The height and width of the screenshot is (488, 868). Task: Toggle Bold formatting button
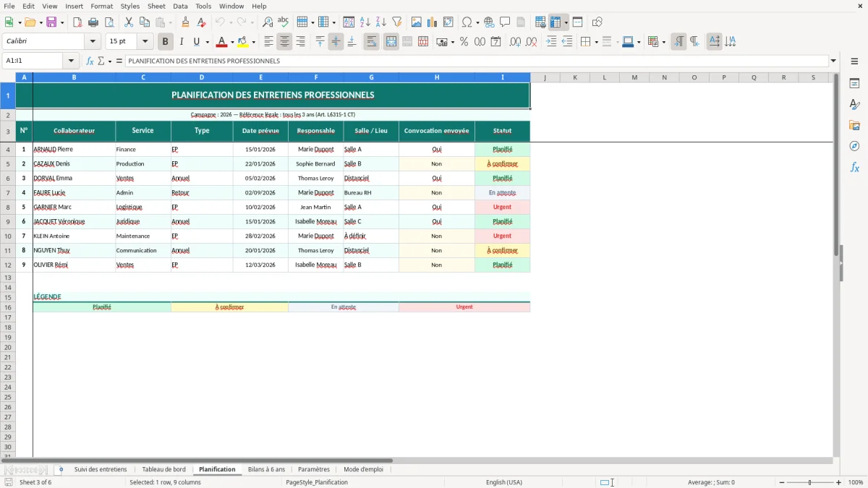click(166, 42)
